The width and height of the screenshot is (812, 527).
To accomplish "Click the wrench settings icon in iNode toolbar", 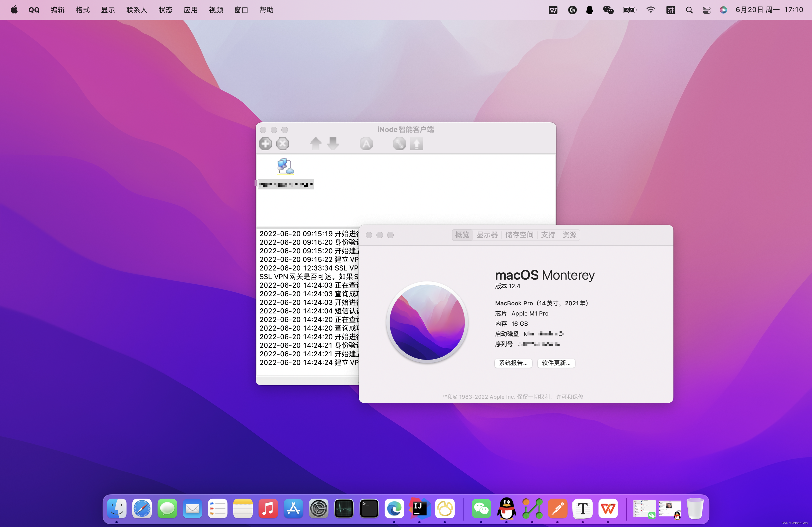I will (399, 144).
